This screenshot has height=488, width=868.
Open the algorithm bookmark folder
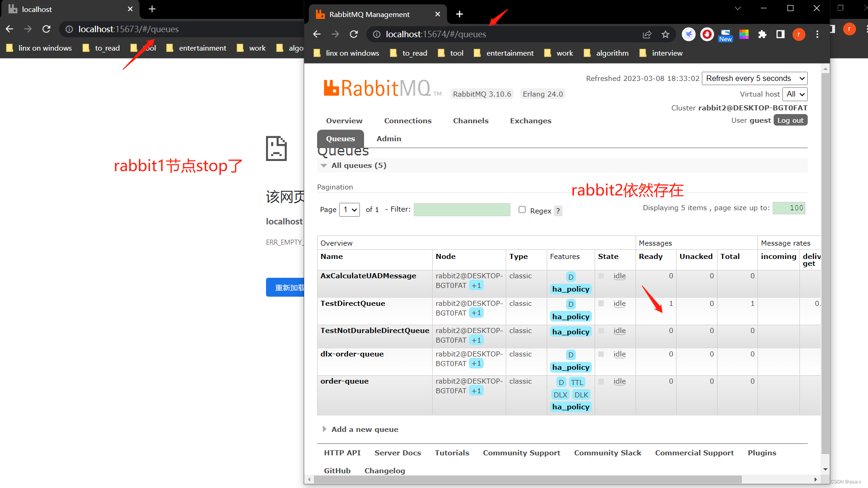tap(606, 53)
